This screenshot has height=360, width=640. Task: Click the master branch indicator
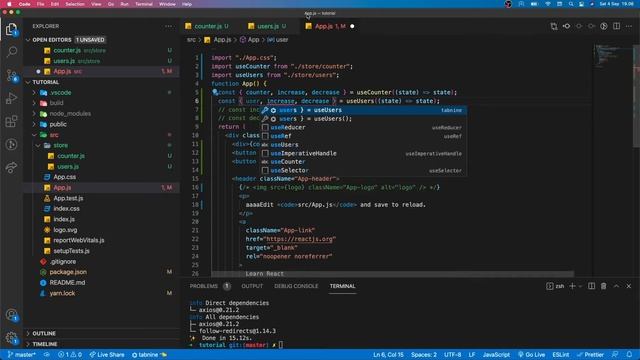tap(22, 355)
